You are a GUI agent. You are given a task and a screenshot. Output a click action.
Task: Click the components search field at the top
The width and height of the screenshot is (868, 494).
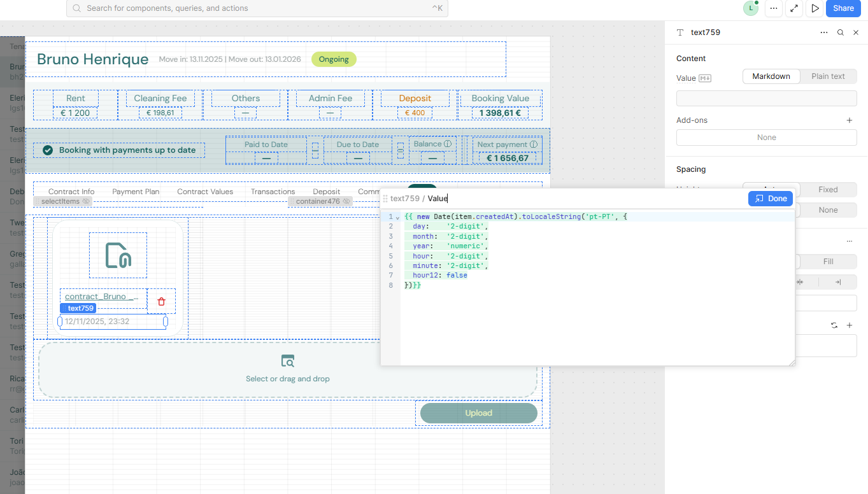[255, 9]
